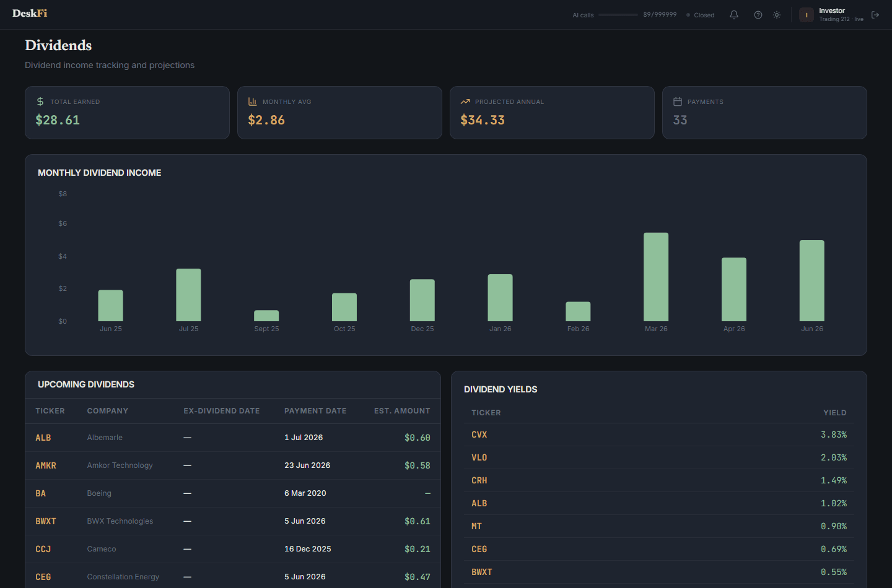Screen dimensions: 892x588
Task: Click the 2.03% yield value
Action: point(834,457)
